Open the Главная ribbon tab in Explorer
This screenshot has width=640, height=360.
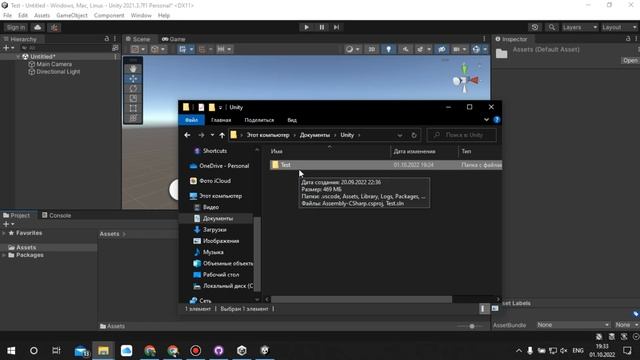221,120
